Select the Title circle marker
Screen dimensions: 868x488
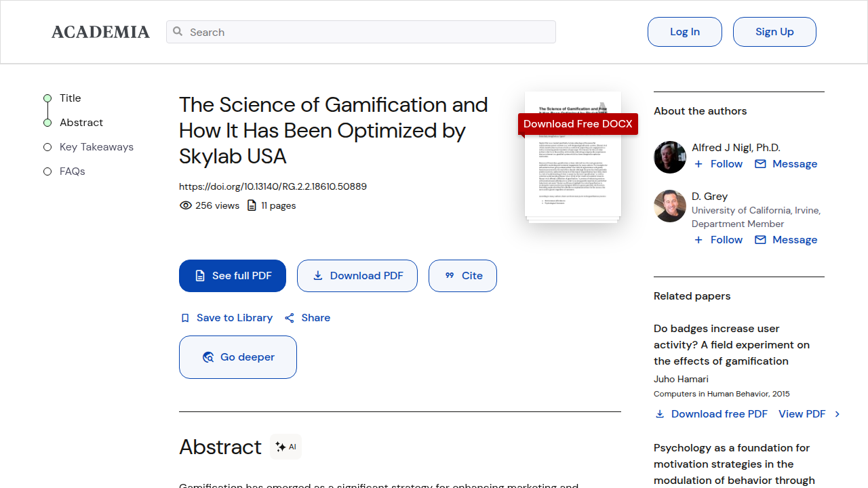(47, 98)
